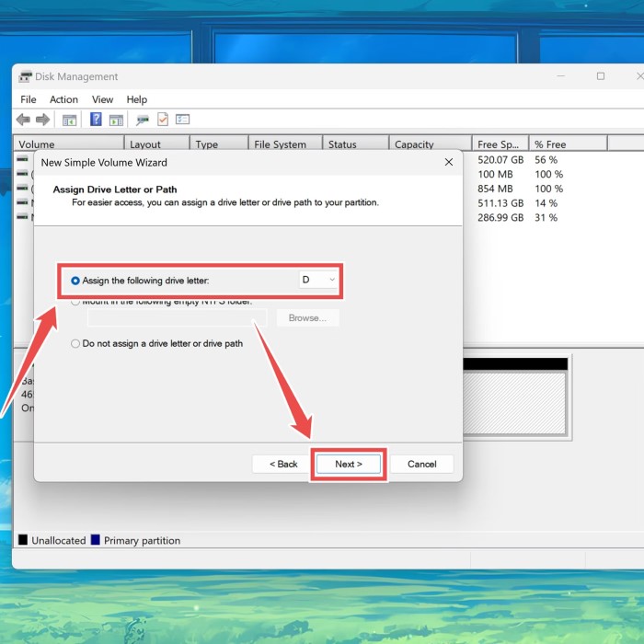
Task: Toggle the Show/Hide Action Pane icon
Action: [x=116, y=120]
